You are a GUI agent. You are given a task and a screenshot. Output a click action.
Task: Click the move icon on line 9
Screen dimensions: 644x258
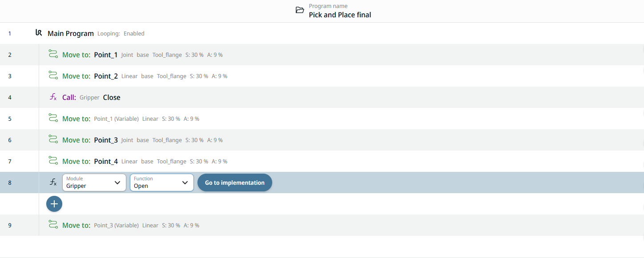pyautogui.click(x=53, y=225)
